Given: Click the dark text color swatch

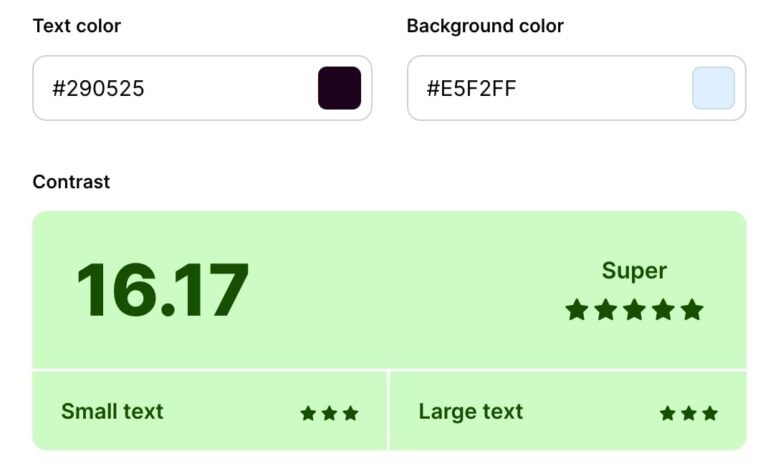Looking at the screenshot, I should point(339,88).
